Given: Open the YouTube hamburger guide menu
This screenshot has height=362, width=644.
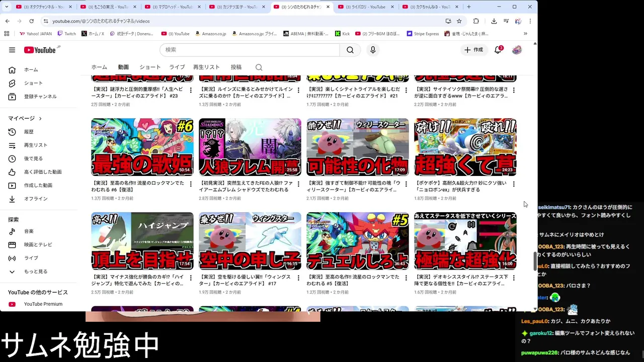Looking at the screenshot, I should [12, 50].
